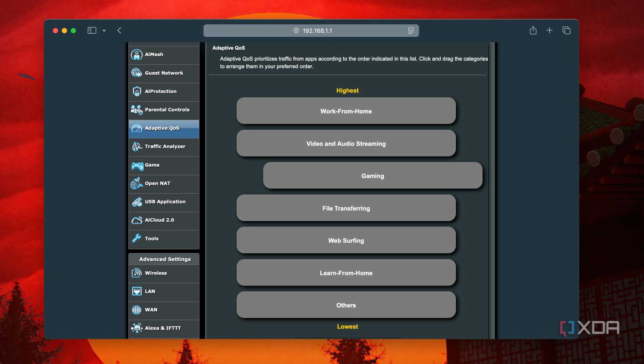
Task: Select the Tools wrench icon
Action: click(x=136, y=238)
